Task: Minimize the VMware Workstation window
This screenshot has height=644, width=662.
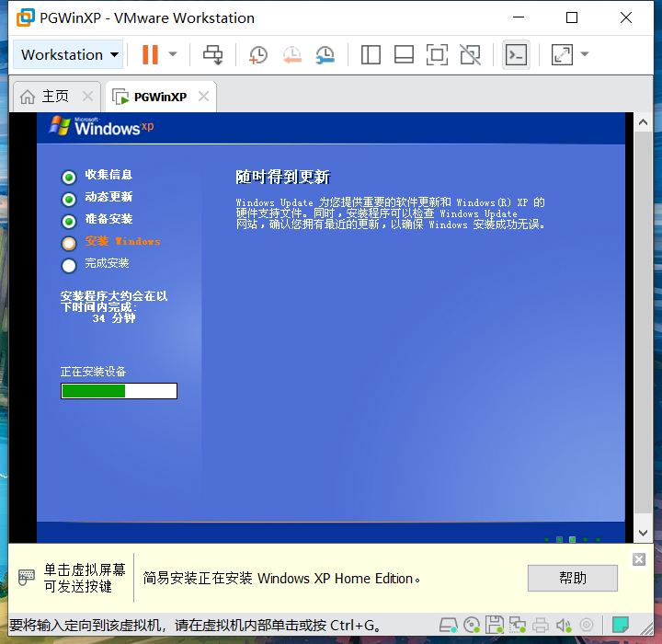Action: [519, 17]
